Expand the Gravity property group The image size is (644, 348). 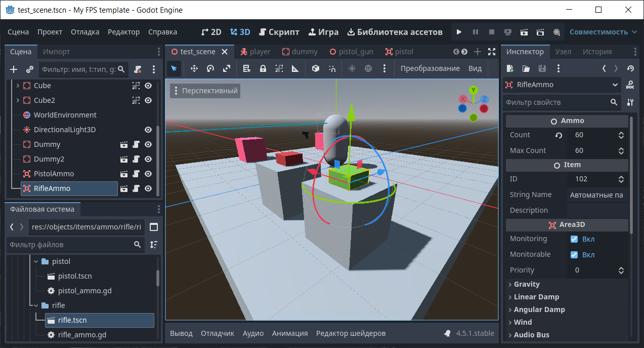pyautogui.click(x=527, y=284)
